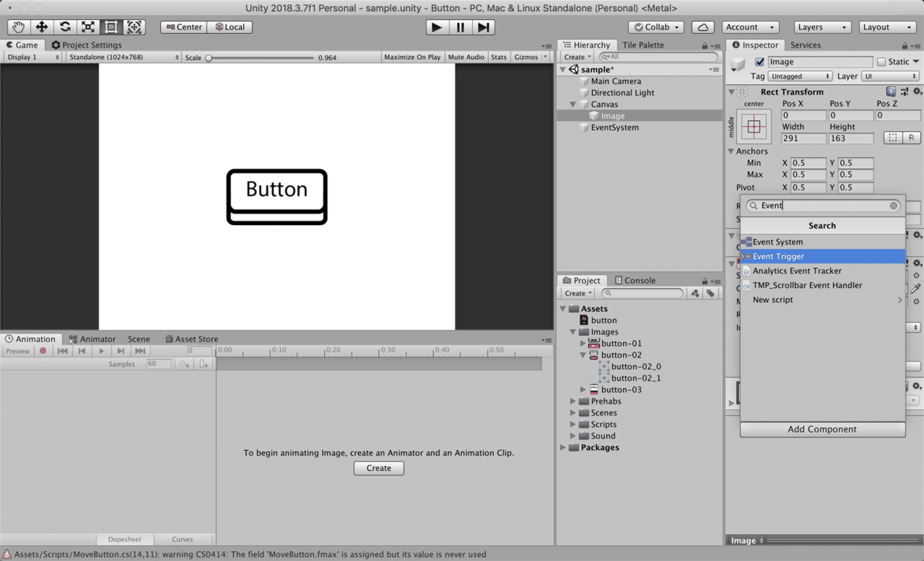Viewport: 924px width, 561px height.
Task: Switch to the Project Settings tab
Action: point(86,45)
